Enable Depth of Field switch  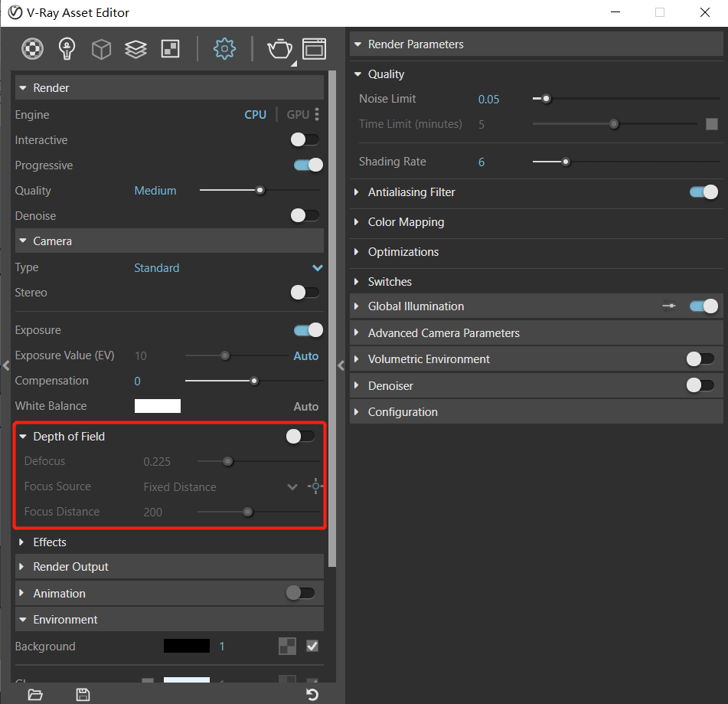300,437
